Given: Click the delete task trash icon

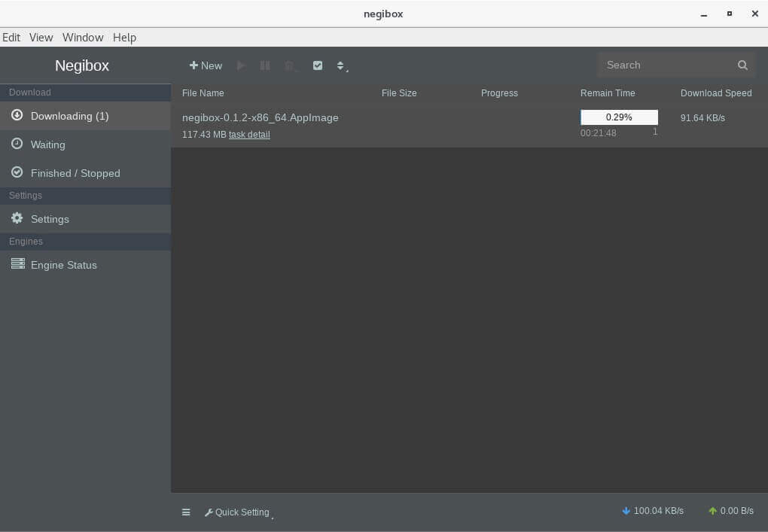Looking at the screenshot, I should [290, 65].
